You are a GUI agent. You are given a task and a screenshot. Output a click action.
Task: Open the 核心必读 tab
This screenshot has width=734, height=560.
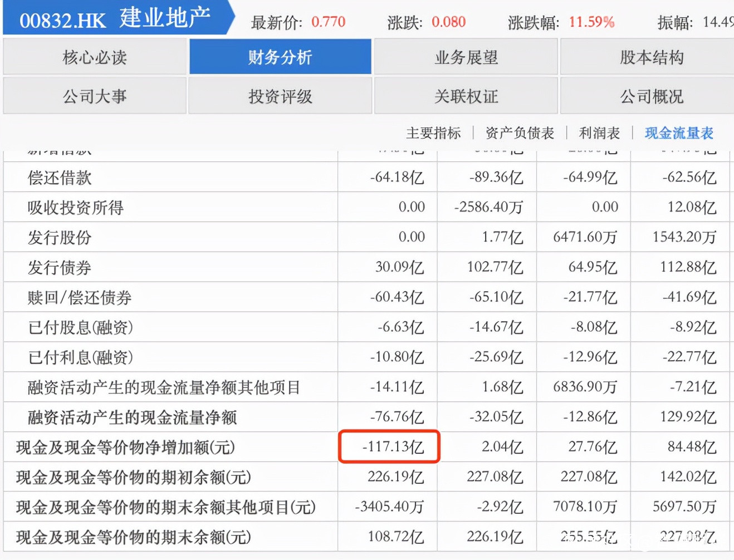[x=95, y=57]
